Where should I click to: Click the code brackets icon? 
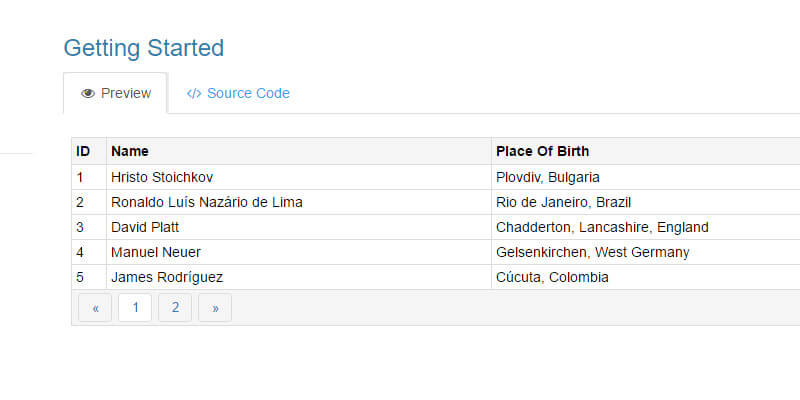pos(194,94)
